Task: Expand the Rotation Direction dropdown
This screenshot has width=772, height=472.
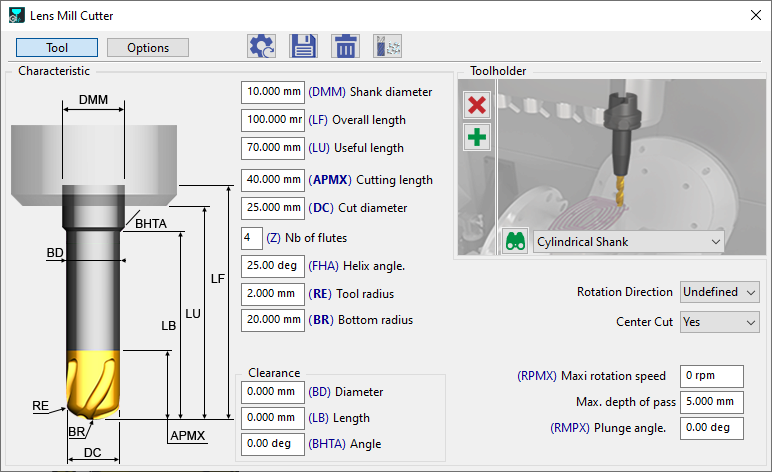Action: [719, 292]
